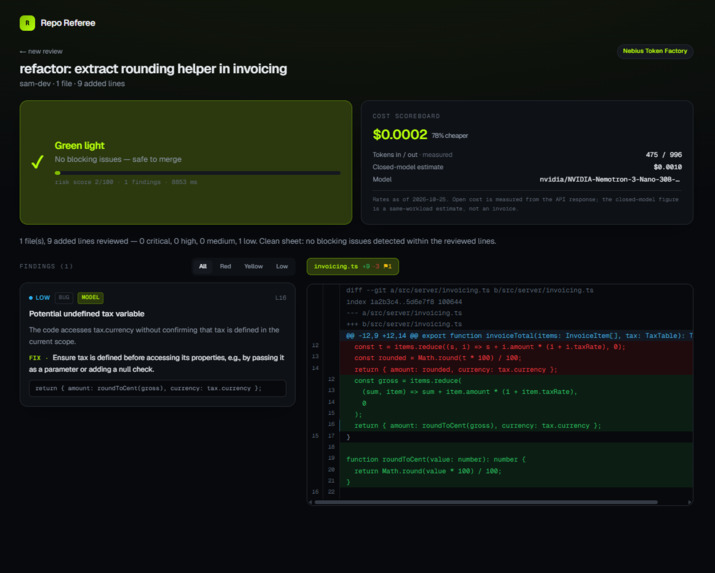This screenshot has height=573, width=715.
Task: Click the removed line const rounded
Action: click(x=516, y=358)
